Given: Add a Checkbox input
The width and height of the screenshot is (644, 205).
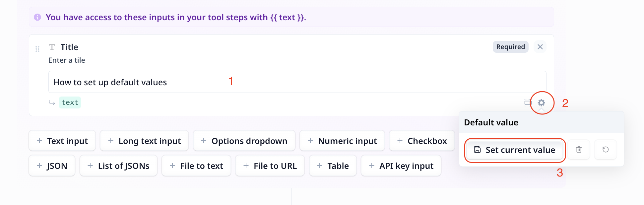Looking at the screenshot, I should (422, 141).
